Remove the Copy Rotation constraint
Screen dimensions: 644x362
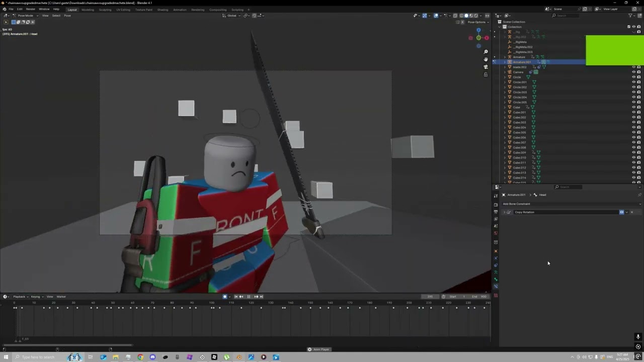632,212
